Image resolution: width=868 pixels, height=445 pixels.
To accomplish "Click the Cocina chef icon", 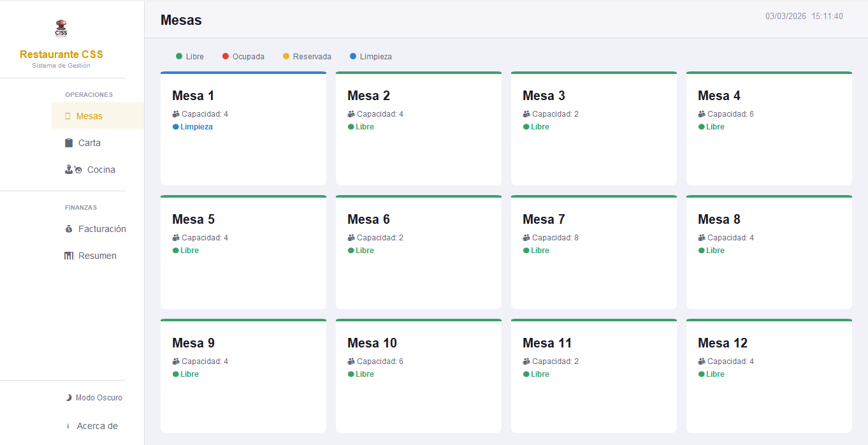I will point(73,170).
